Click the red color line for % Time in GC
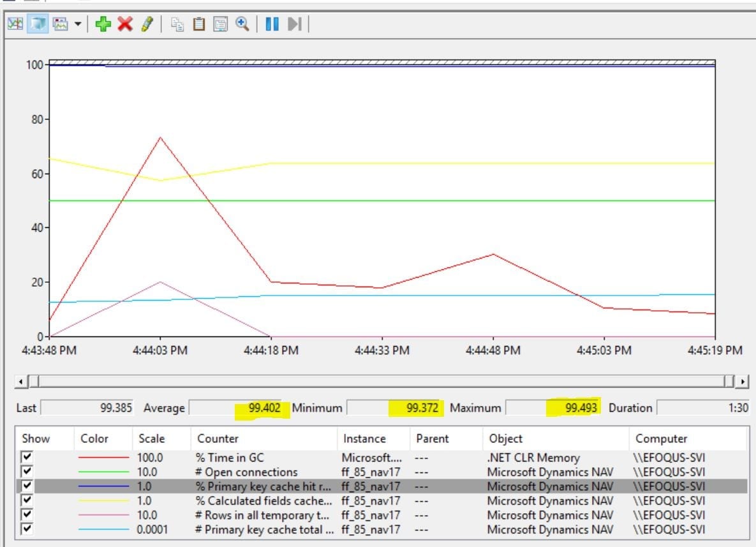The width and height of the screenshot is (756, 547). 103,457
